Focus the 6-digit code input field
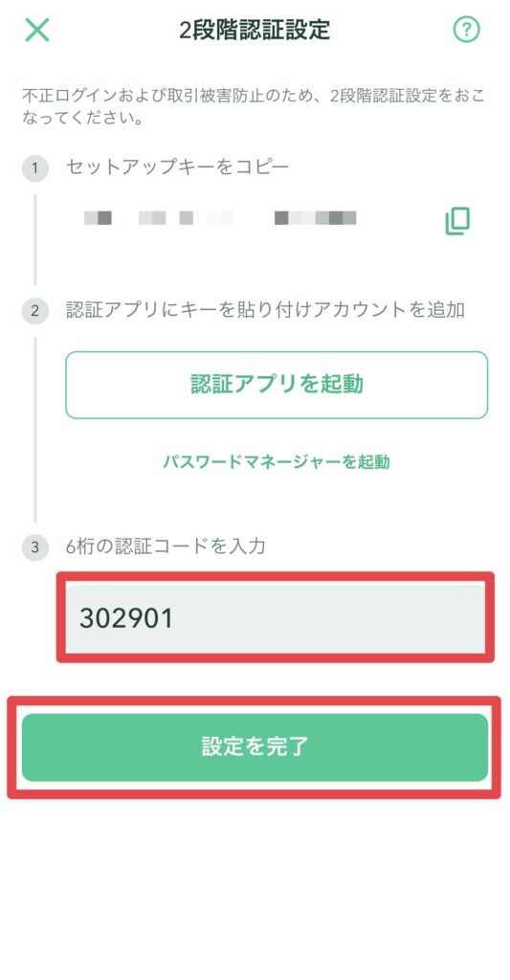510x980 pixels. coord(276,618)
